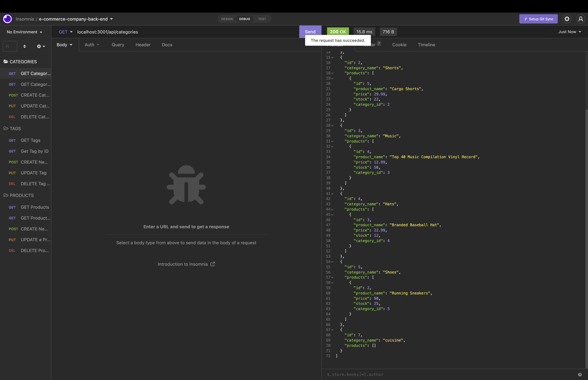
Task: Switch to the DEBUG mode
Action: click(x=244, y=19)
